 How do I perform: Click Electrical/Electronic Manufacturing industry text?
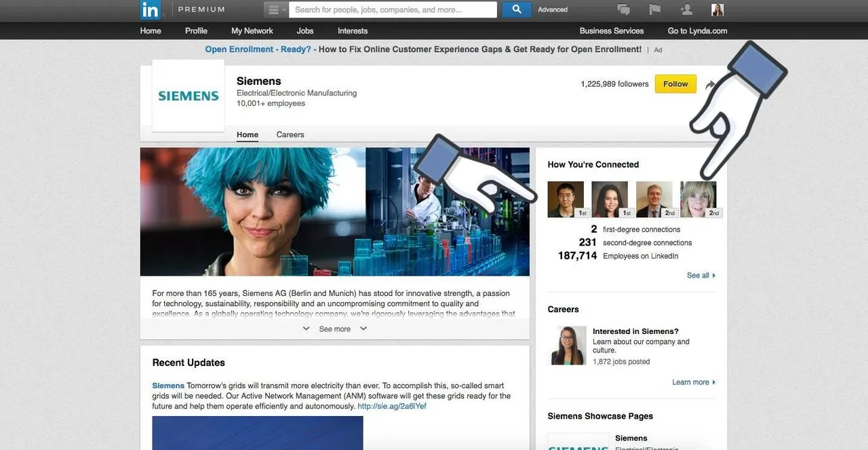[x=296, y=93]
